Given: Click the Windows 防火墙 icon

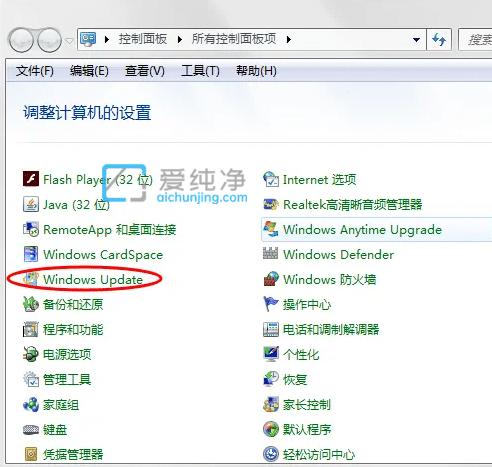Looking at the screenshot, I should tap(271, 279).
